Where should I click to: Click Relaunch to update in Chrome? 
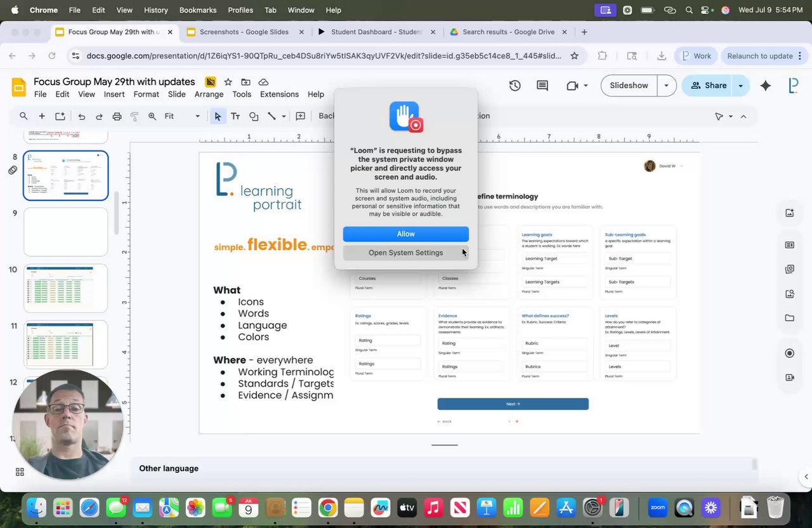tap(760, 56)
